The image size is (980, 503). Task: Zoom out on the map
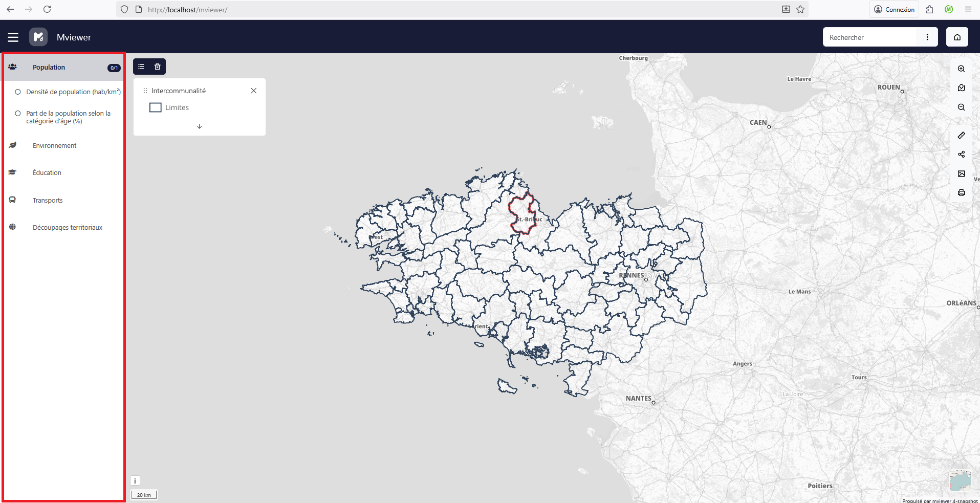coord(961,107)
